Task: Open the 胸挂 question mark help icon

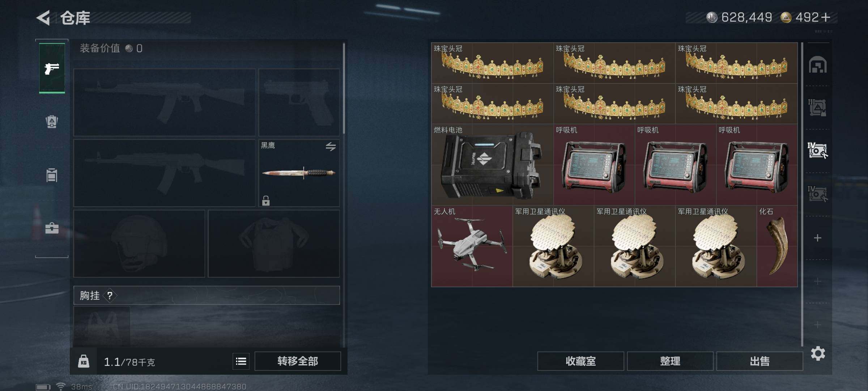Action: 110,296
